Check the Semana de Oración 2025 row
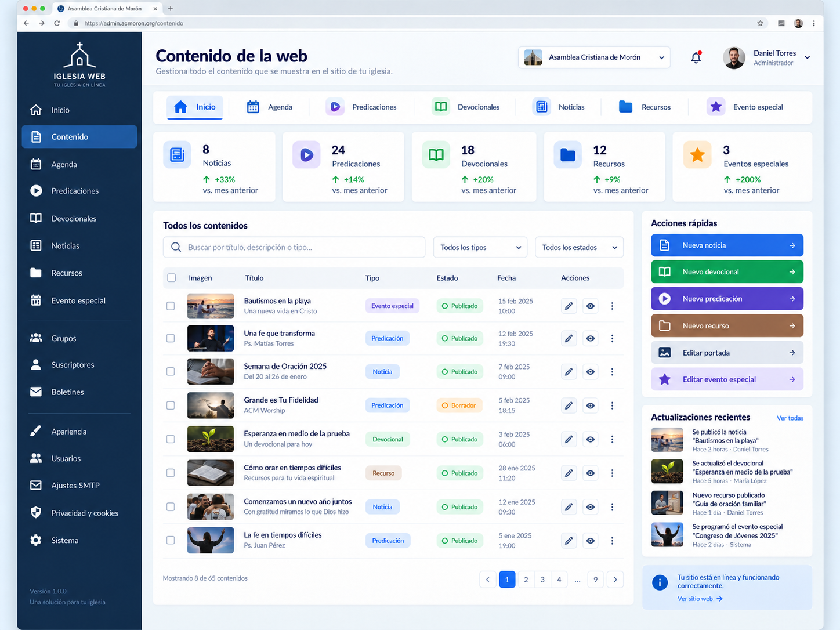 171,372
